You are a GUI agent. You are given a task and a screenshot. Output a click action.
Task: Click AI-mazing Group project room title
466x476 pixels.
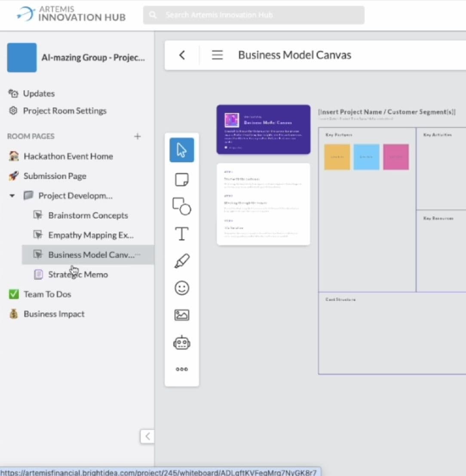[93, 57]
